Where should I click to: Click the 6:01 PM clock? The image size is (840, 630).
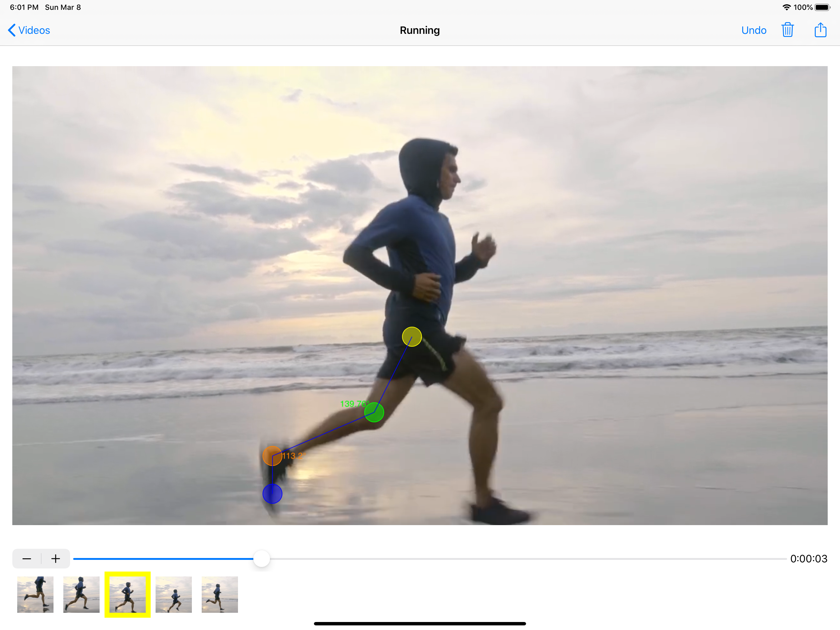pos(24,7)
